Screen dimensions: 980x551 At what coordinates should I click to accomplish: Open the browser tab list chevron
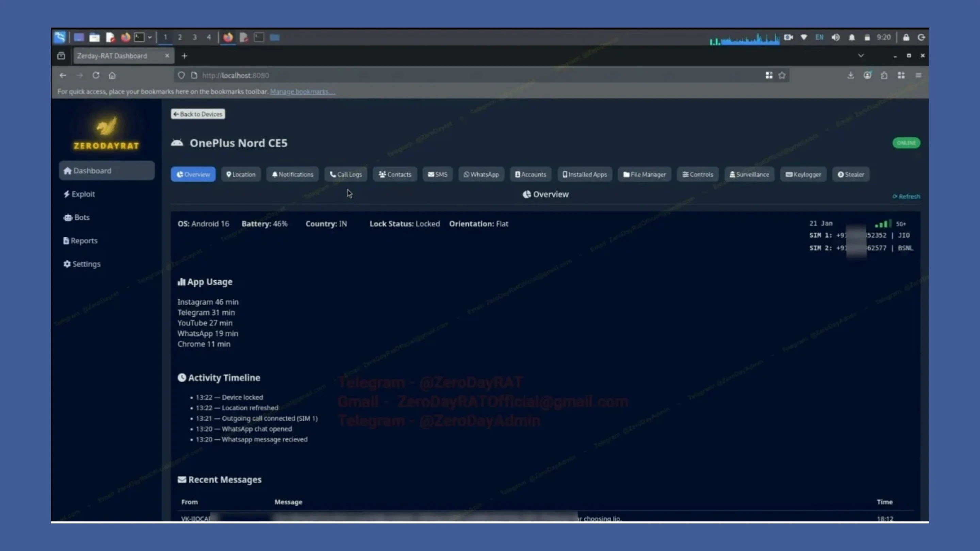click(861, 55)
